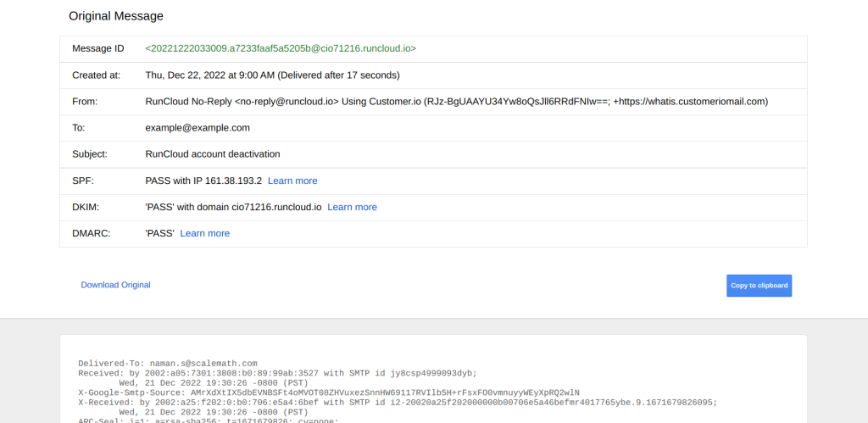Open DMARC Learn more link
This screenshot has width=868, height=423.
(205, 233)
